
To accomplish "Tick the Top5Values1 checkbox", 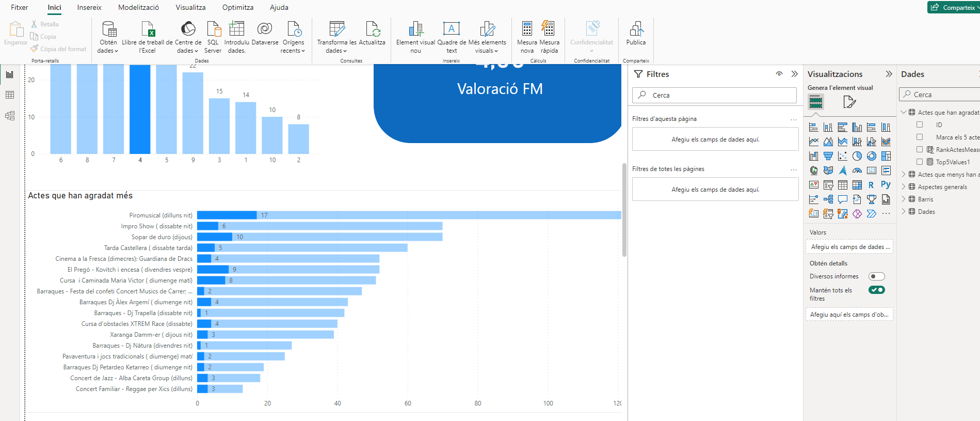I will (x=920, y=162).
